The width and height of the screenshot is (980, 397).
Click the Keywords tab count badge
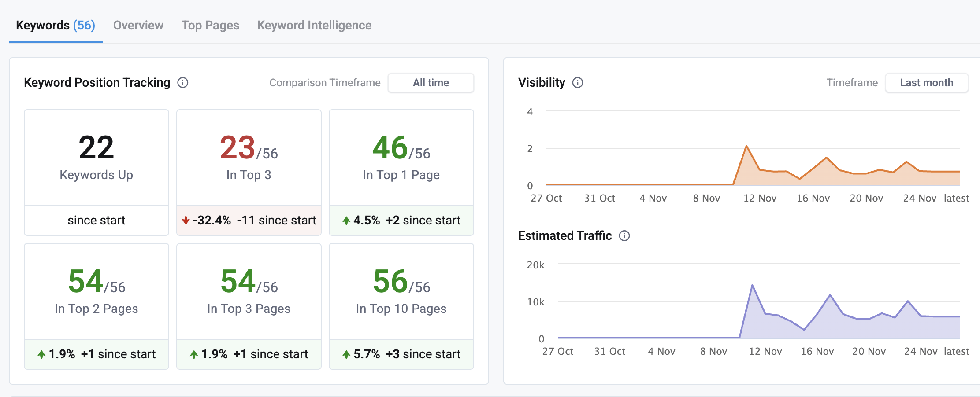(x=84, y=25)
